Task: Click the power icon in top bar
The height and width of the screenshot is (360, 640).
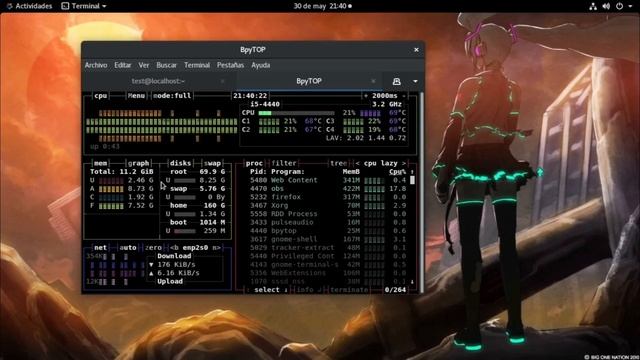Action: coord(619,6)
